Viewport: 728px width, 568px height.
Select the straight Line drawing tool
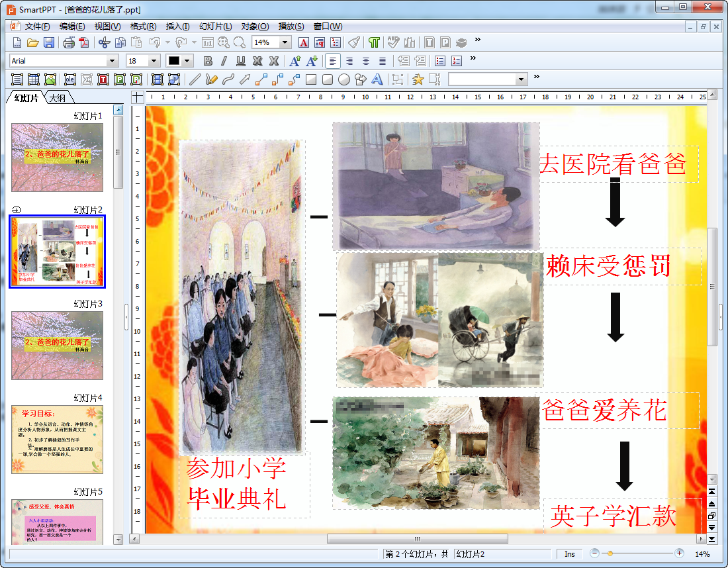(x=195, y=79)
